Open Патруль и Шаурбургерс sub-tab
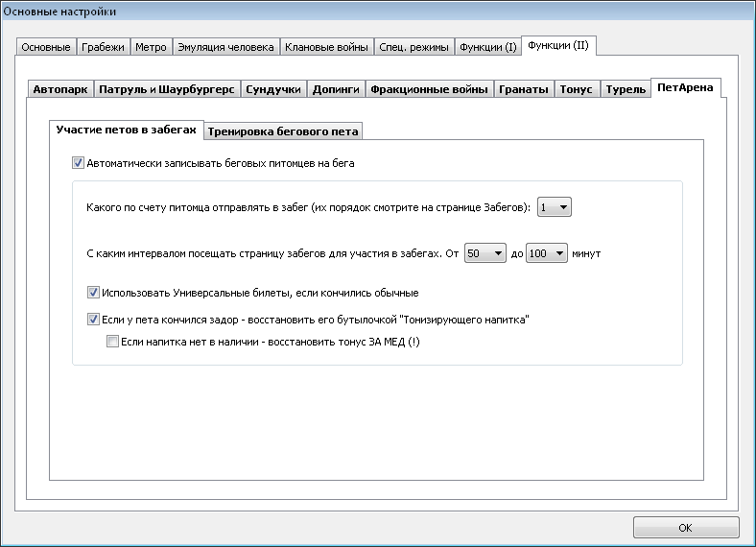The image size is (756, 547). click(x=167, y=89)
